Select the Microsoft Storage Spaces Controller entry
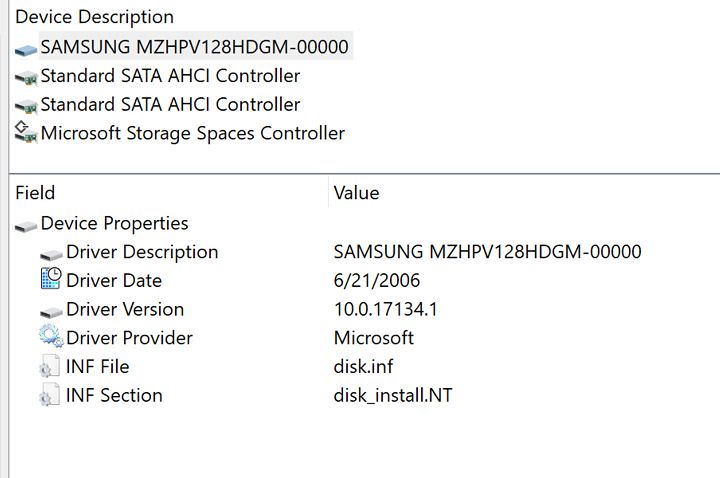 click(192, 133)
